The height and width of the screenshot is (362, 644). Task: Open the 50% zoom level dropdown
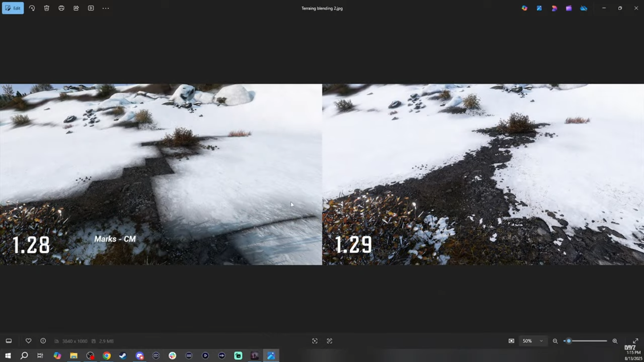[533, 341]
